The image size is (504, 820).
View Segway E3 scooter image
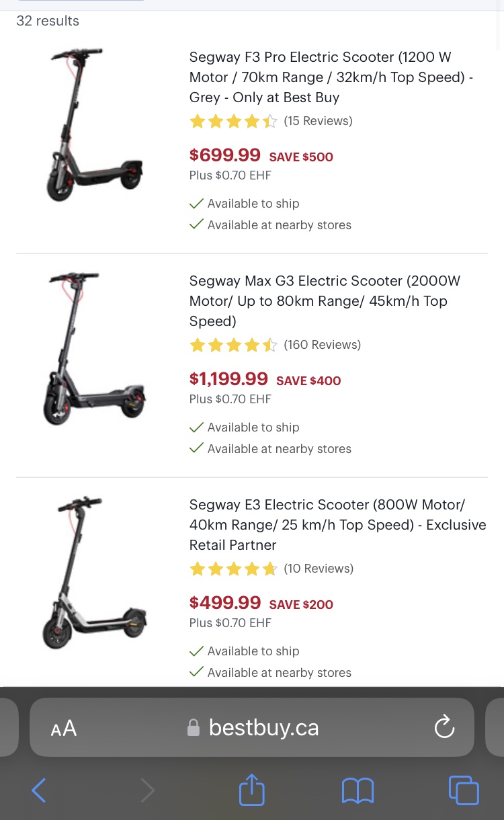tap(94, 573)
